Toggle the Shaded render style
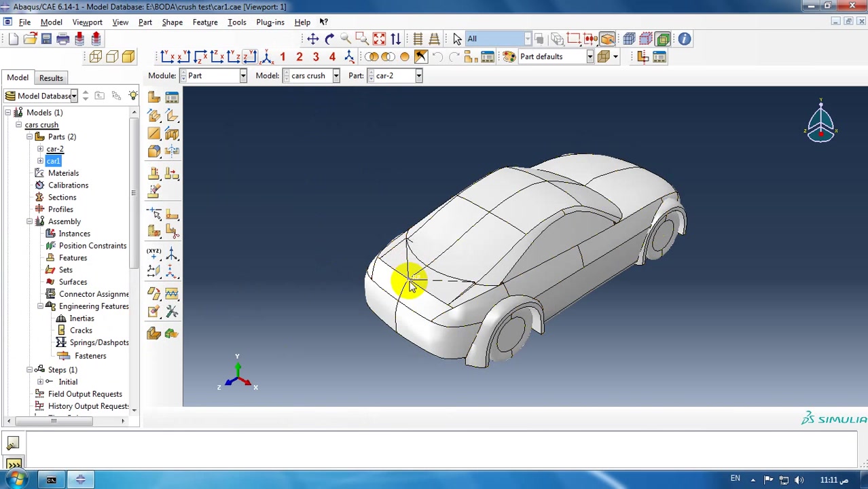This screenshot has height=489, width=868. click(x=128, y=57)
